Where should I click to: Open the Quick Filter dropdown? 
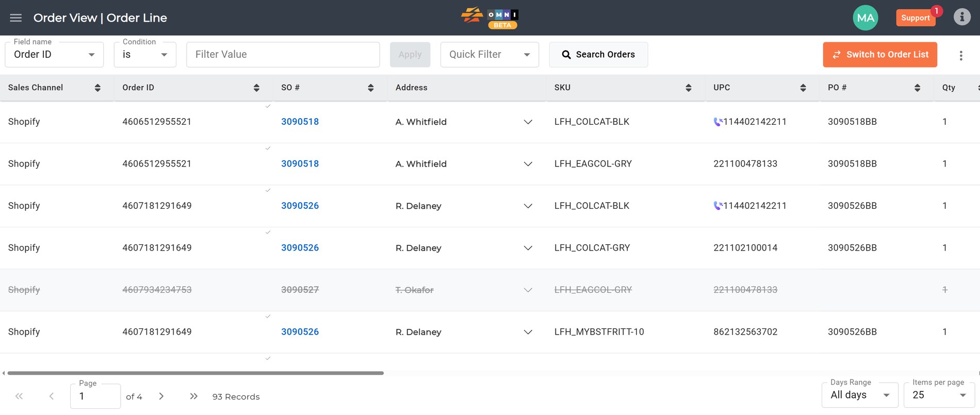click(x=489, y=55)
